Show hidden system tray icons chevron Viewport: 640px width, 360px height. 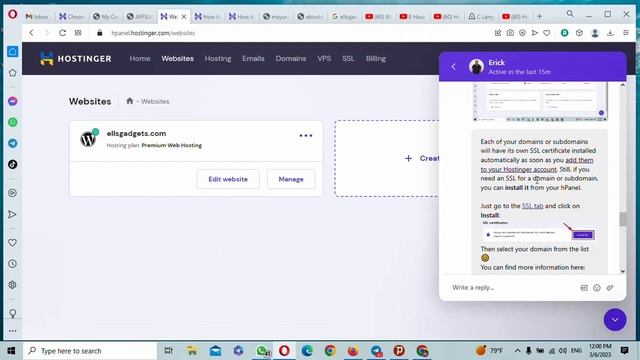coord(517,351)
